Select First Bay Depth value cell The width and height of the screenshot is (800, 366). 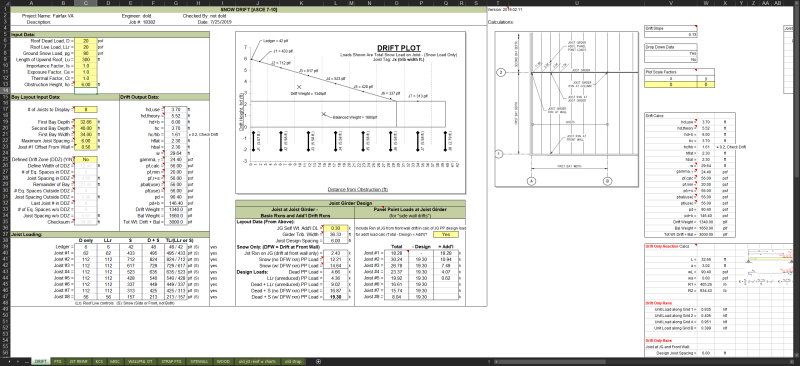click(x=85, y=122)
